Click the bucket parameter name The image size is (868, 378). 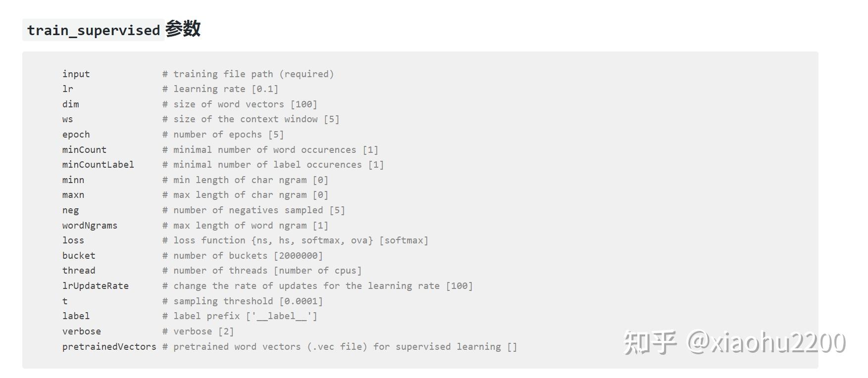[x=78, y=256]
